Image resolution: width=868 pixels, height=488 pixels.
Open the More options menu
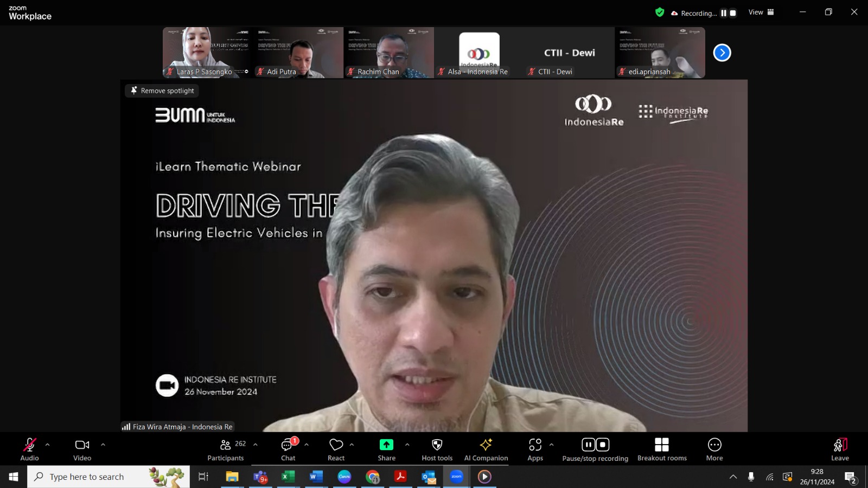(x=714, y=450)
